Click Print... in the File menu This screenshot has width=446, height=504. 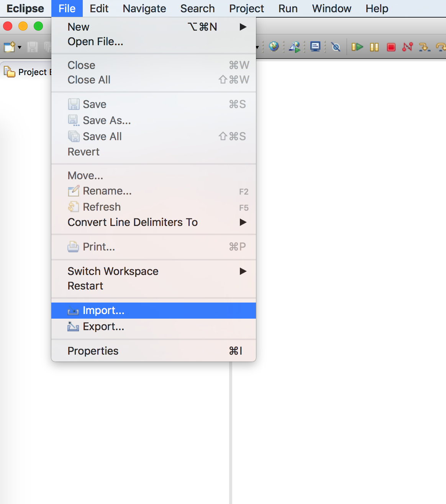tap(154, 247)
